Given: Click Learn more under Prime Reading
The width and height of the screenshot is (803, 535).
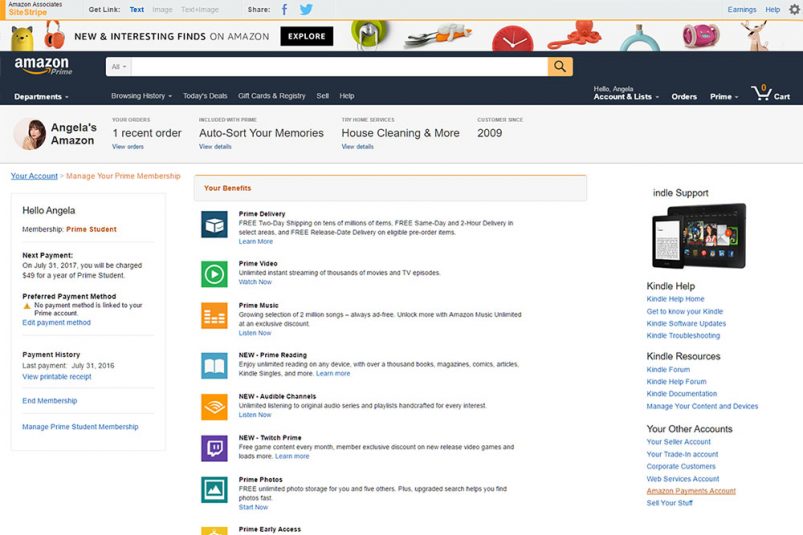Looking at the screenshot, I should 333,373.
